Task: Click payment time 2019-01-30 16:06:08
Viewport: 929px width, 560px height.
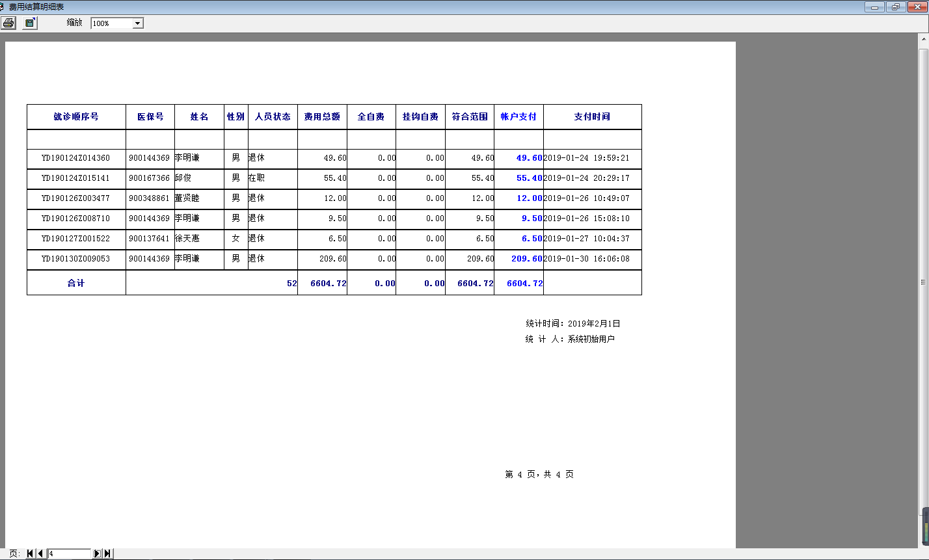Action: [x=586, y=259]
